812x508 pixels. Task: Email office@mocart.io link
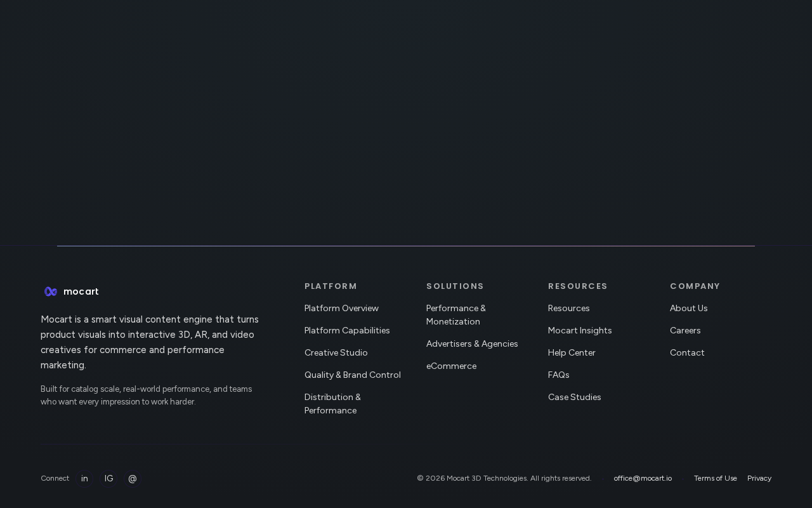pos(643,478)
